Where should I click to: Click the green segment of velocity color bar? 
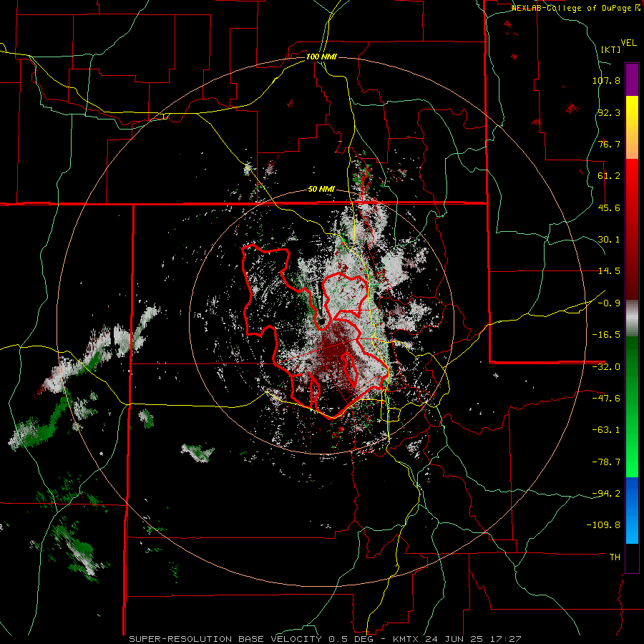[632, 406]
